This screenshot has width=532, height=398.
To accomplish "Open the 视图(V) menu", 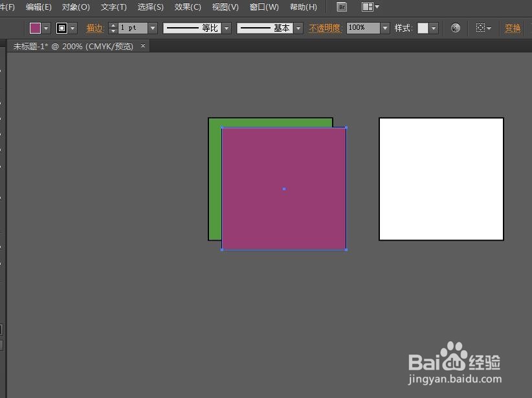I will pyautogui.click(x=225, y=6).
